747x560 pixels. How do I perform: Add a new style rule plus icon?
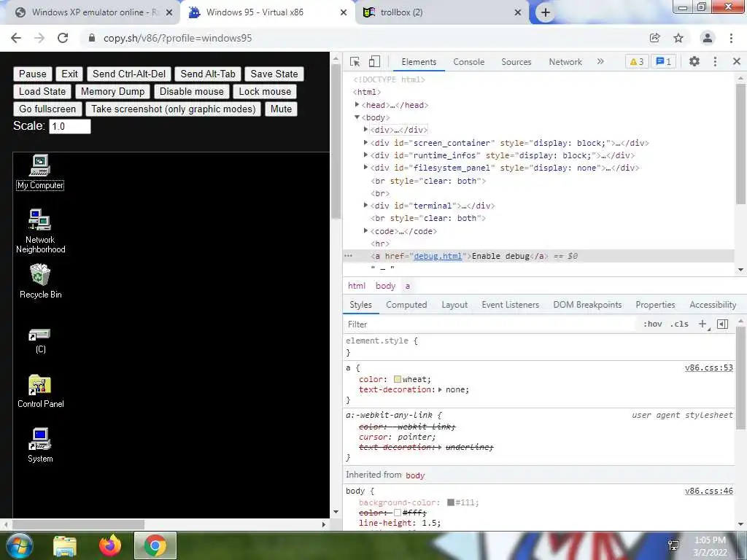[703, 324]
